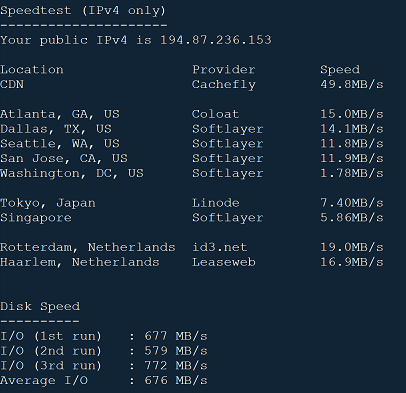This screenshot has height=393, width=406.
Task: Click the 11.8MB/s Seattle speed value
Action: [352, 144]
